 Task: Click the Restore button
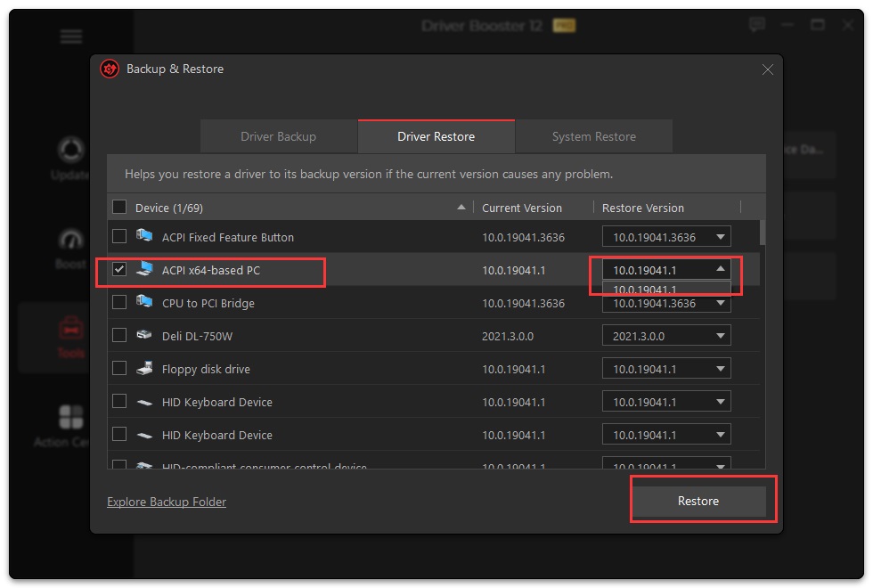click(x=698, y=501)
